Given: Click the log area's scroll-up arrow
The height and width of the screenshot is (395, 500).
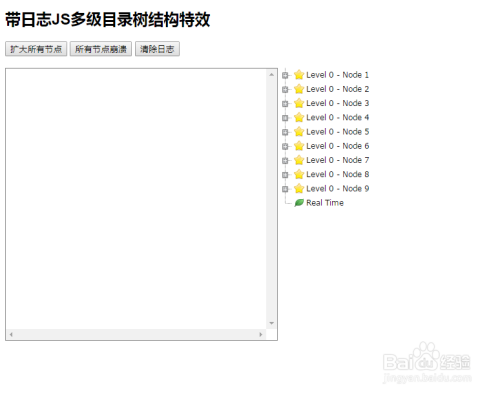Looking at the screenshot, I should coord(272,75).
